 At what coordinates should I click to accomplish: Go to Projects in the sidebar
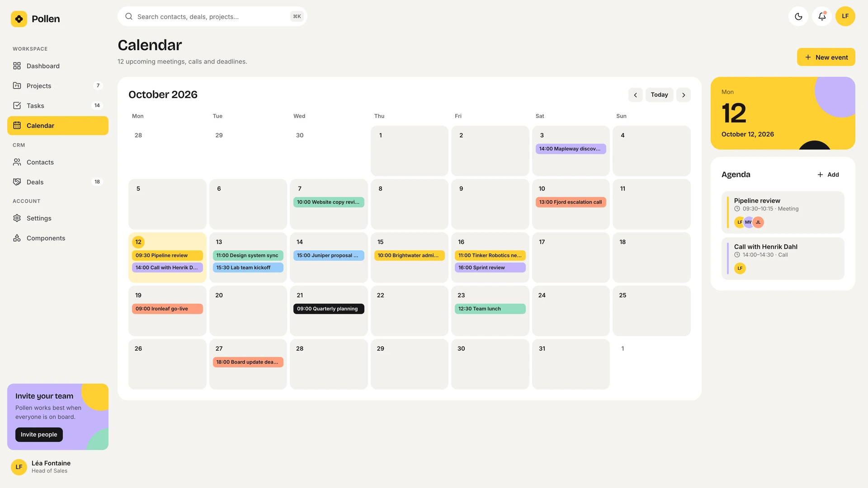coord(58,86)
